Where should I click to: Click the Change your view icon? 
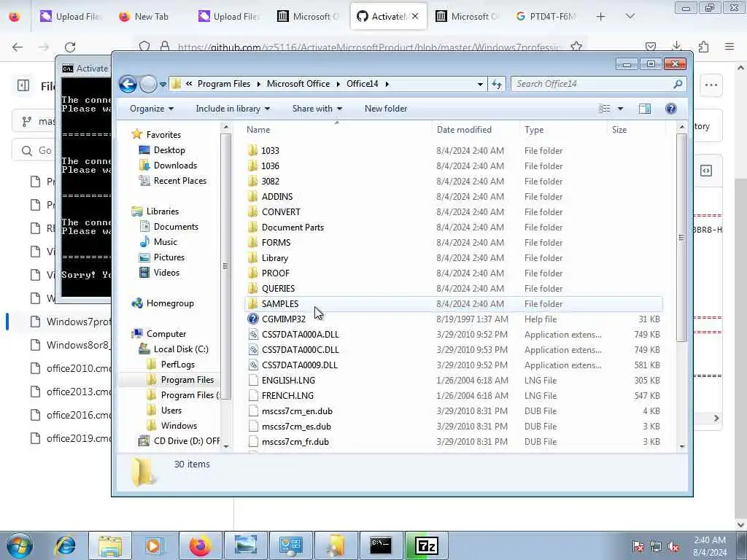pyautogui.click(x=605, y=109)
